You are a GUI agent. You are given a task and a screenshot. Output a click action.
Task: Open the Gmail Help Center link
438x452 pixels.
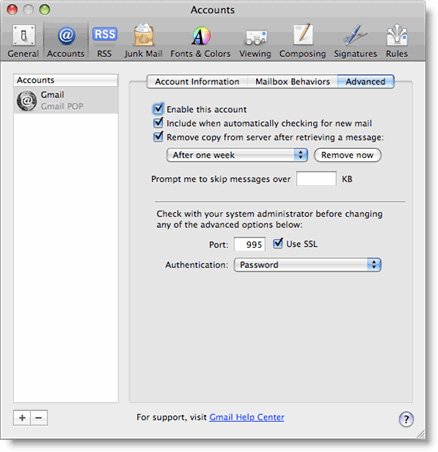click(x=247, y=417)
